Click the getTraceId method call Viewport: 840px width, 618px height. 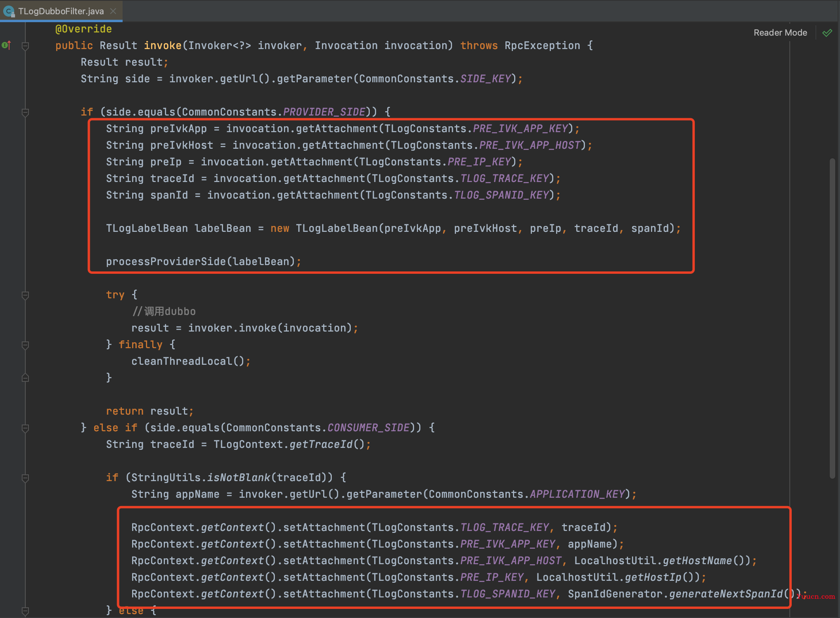[x=321, y=444]
